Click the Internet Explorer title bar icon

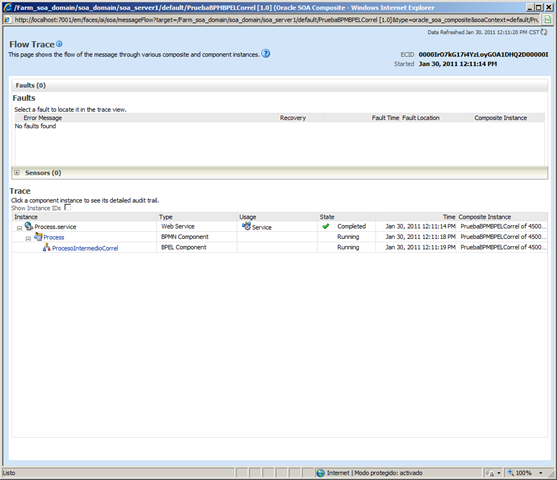click(7, 7)
